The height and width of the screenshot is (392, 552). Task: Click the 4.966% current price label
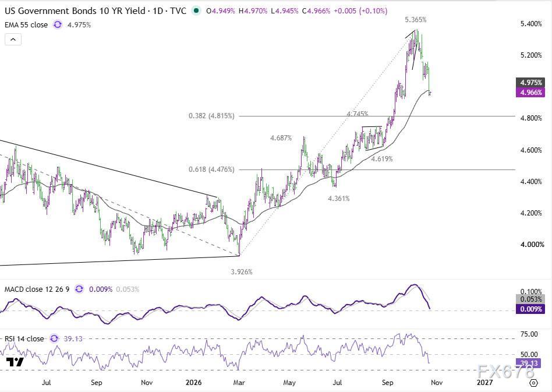(x=530, y=92)
